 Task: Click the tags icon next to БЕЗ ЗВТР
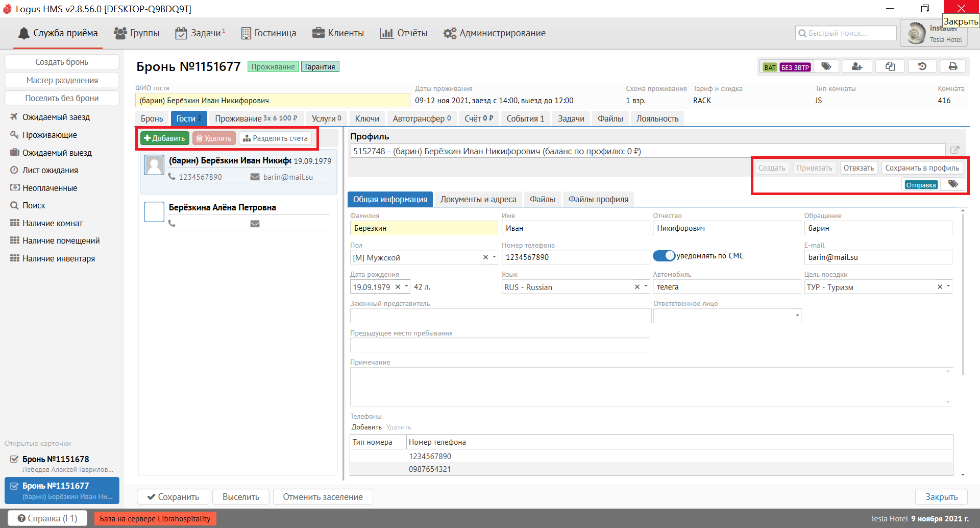tap(826, 67)
